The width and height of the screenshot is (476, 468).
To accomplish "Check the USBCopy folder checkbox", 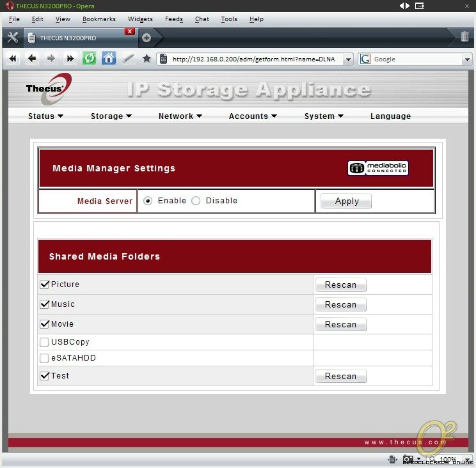I will (44, 342).
